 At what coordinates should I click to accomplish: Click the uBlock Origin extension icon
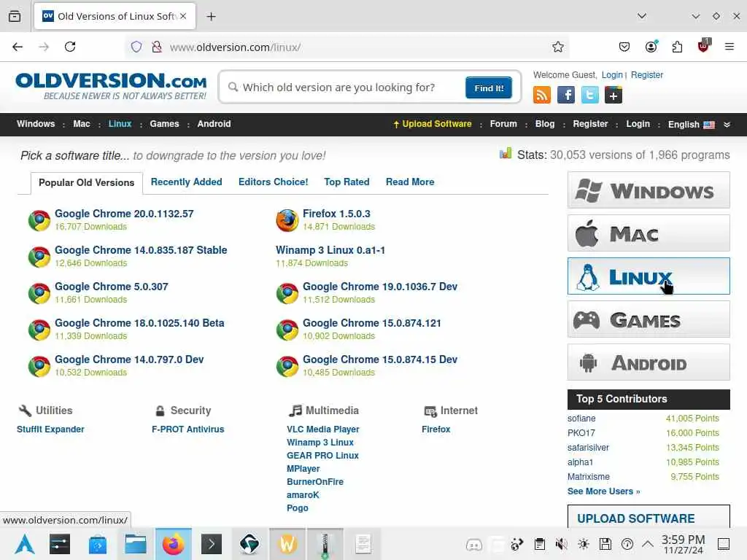tap(704, 46)
